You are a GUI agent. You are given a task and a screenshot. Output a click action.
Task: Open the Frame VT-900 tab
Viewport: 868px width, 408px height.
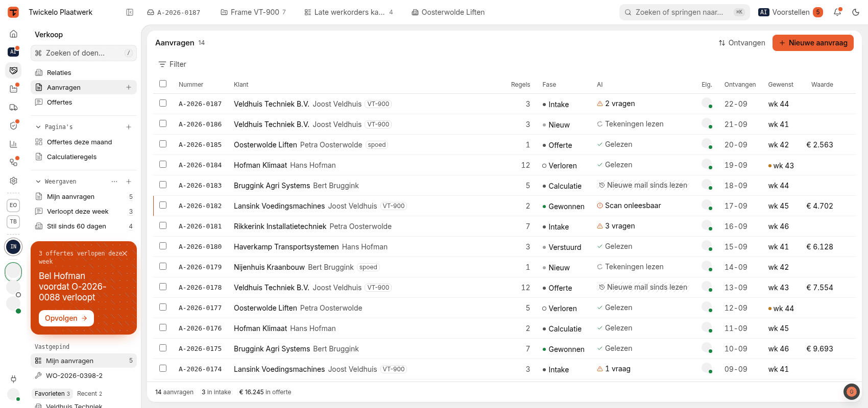click(x=253, y=12)
